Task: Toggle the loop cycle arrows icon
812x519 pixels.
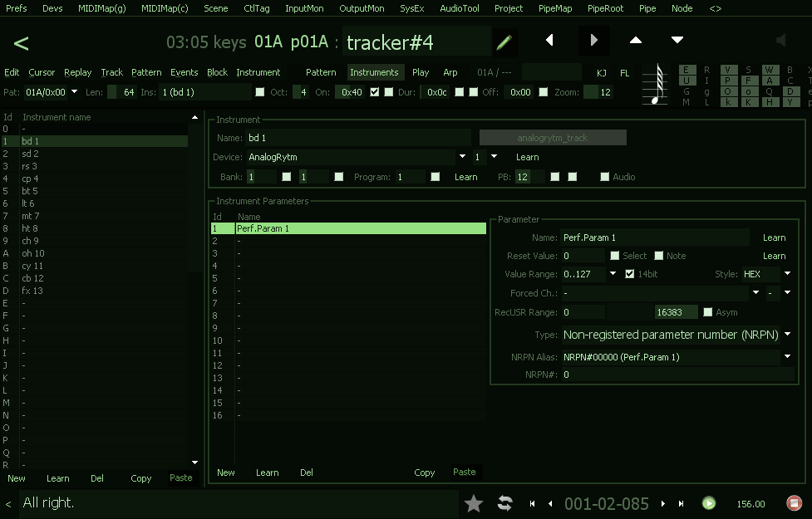Action: [x=504, y=503]
